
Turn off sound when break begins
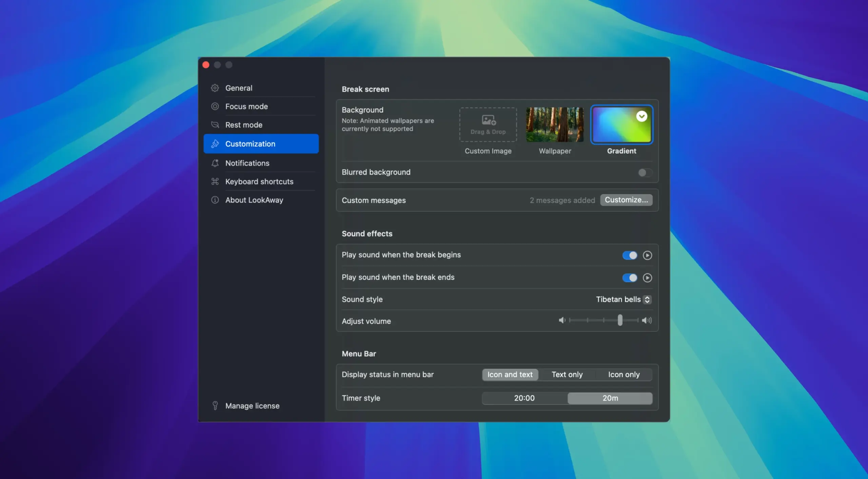coord(630,255)
